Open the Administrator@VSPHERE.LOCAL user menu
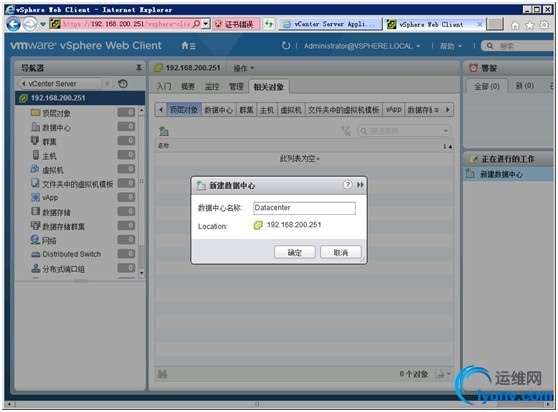The width and height of the screenshot is (558, 412). click(362, 46)
